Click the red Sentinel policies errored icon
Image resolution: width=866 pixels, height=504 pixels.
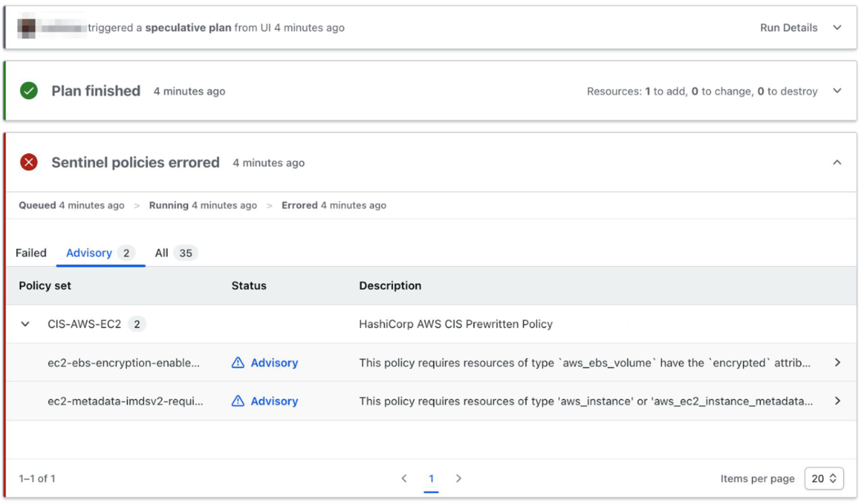(x=29, y=162)
